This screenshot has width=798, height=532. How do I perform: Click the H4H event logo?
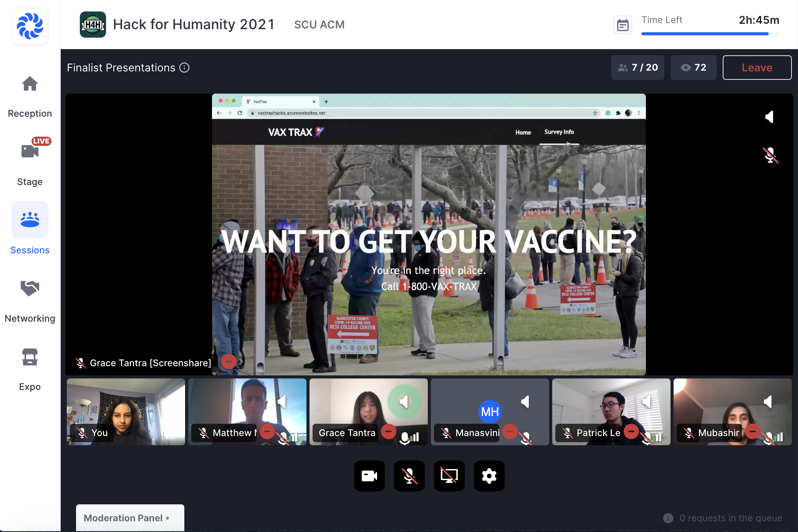[93, 25]
